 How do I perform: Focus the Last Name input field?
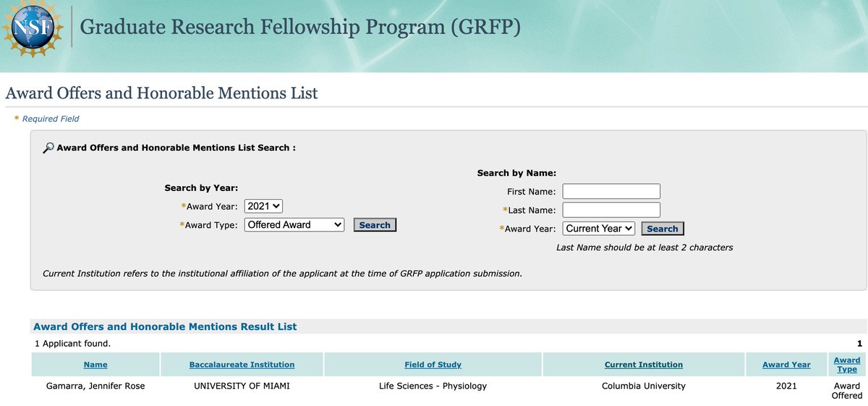tap(611, 210)
